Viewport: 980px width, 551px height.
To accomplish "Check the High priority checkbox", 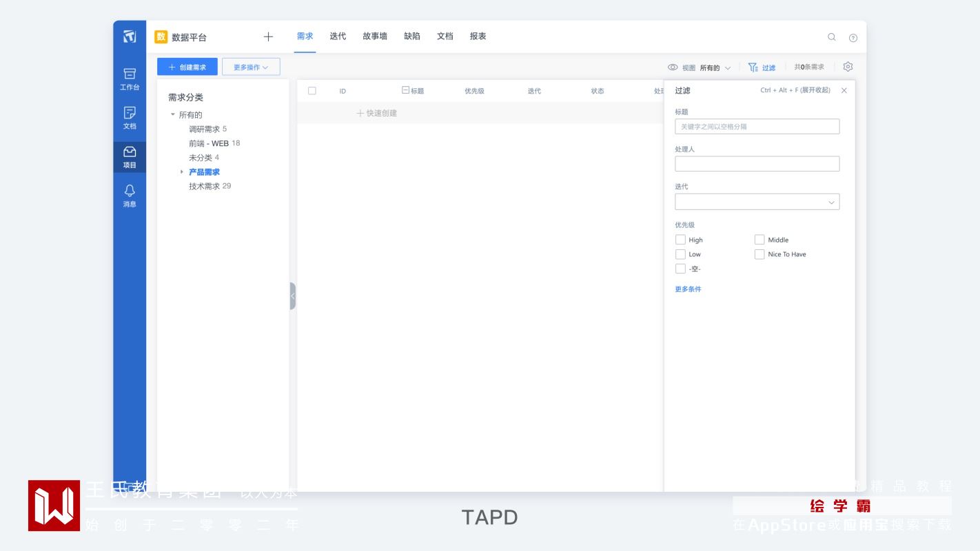I will (x=680, y=240).
